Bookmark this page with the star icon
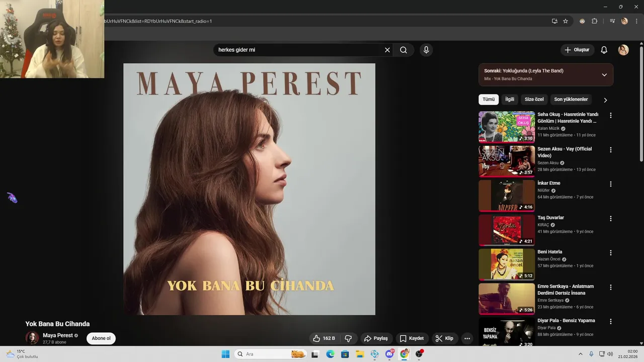This screenshot has height=362, width=644. pyautogui.click(x=566, y=21)
